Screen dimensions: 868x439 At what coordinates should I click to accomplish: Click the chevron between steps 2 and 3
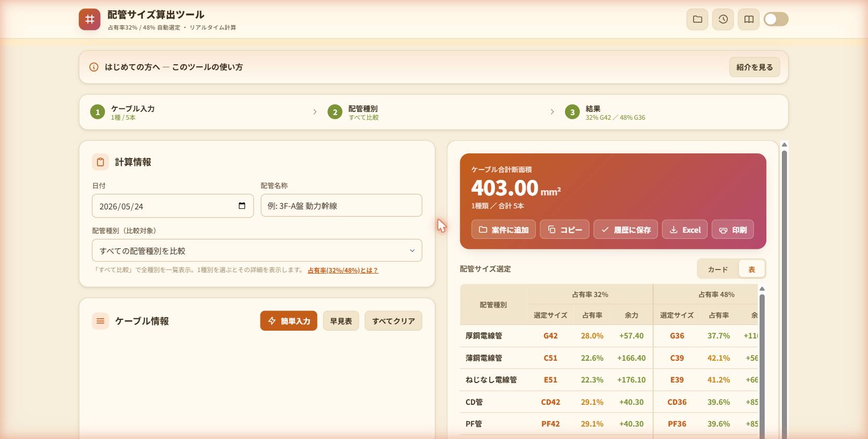pos(552,112)
